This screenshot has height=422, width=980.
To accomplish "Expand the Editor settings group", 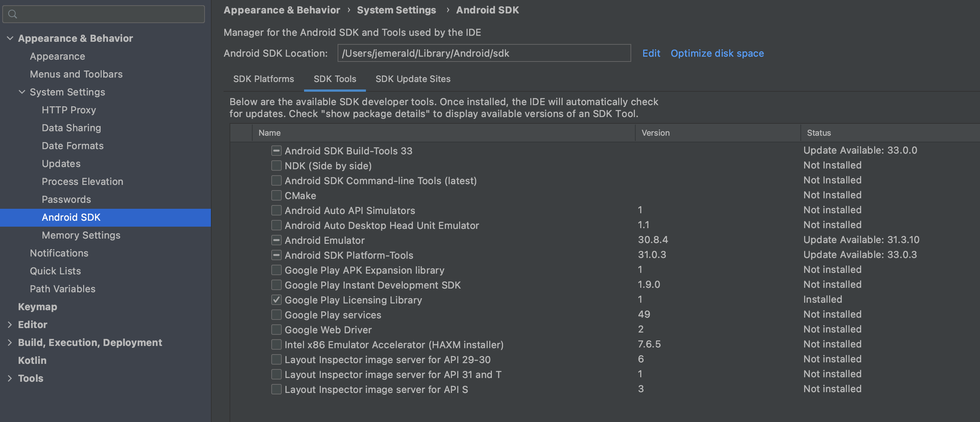I will pos(10,324).
